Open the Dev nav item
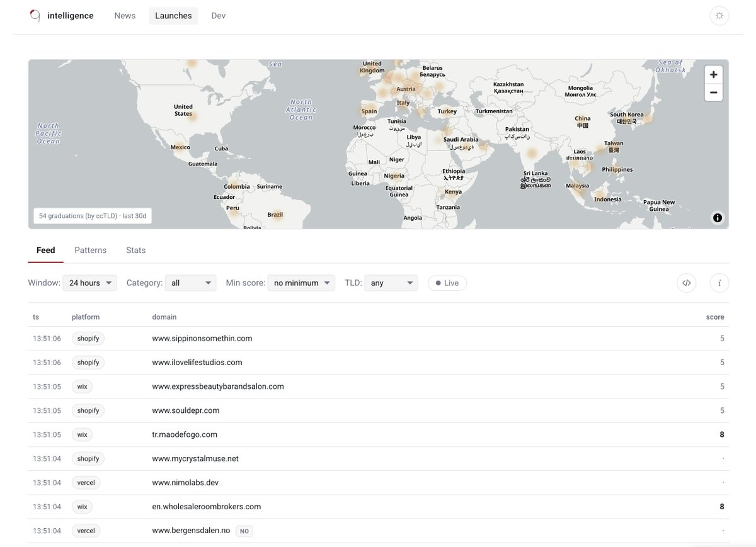This screenshot has width=756, height=547. [x=219, y=16]
